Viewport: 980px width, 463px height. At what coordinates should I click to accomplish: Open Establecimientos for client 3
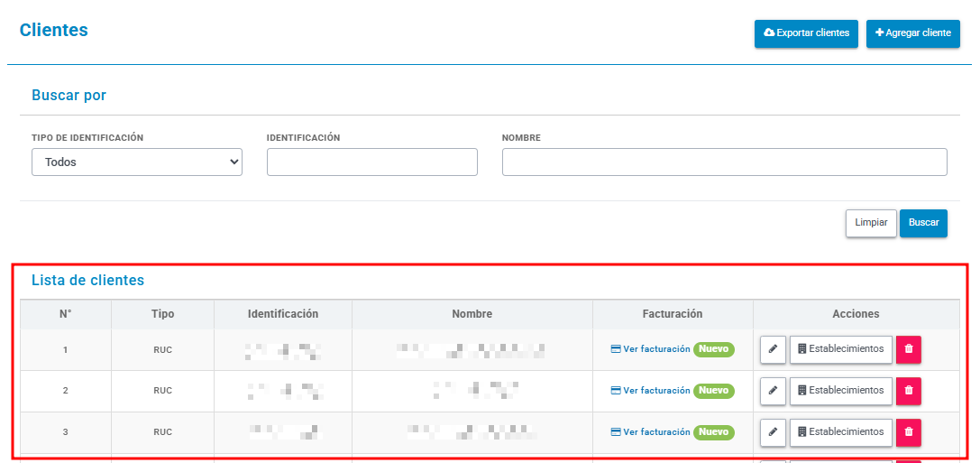pos(840,431)
